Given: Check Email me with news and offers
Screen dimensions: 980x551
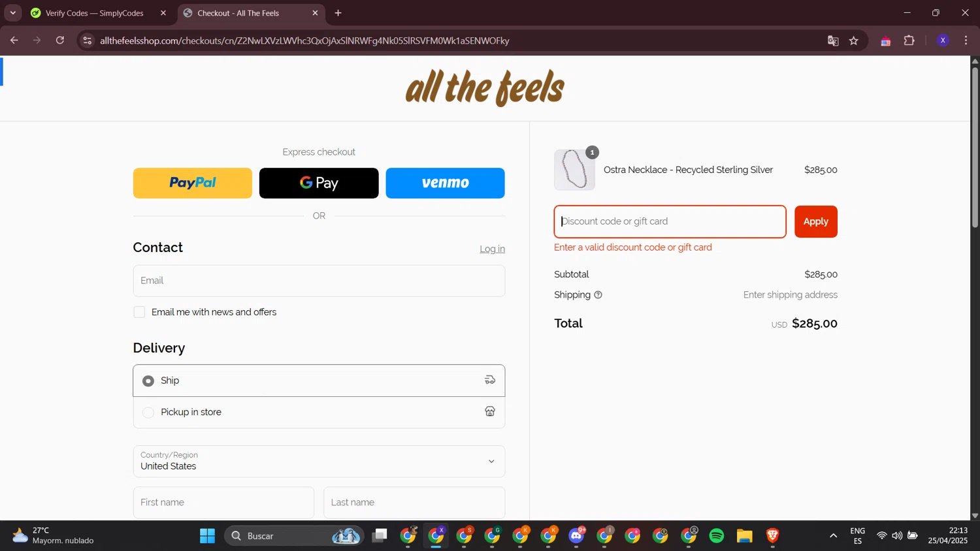Looking at the screenshot, I should 139,312.
